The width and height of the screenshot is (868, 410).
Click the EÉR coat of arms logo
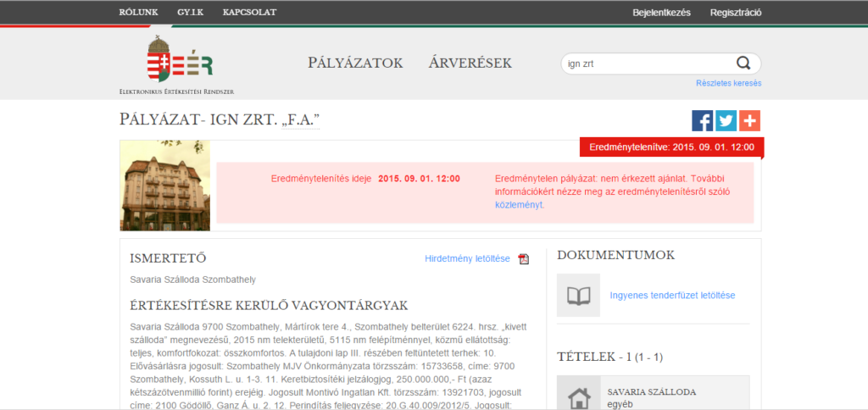[180, 60]
